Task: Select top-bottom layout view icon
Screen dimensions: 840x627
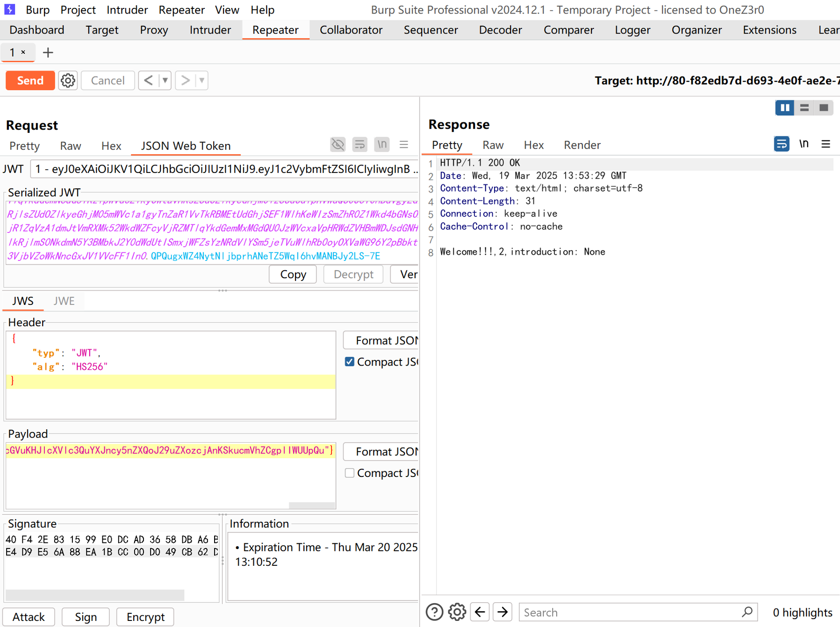Action: point(804,108)
